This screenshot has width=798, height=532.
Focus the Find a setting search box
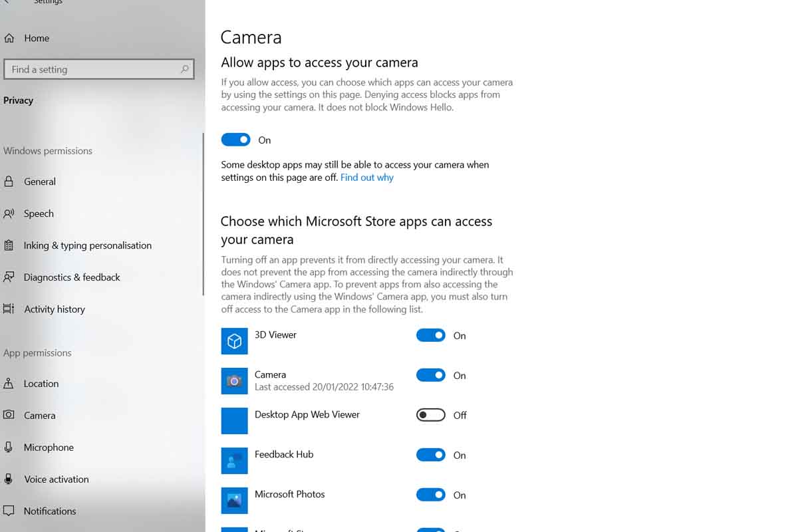pos(99,69)
